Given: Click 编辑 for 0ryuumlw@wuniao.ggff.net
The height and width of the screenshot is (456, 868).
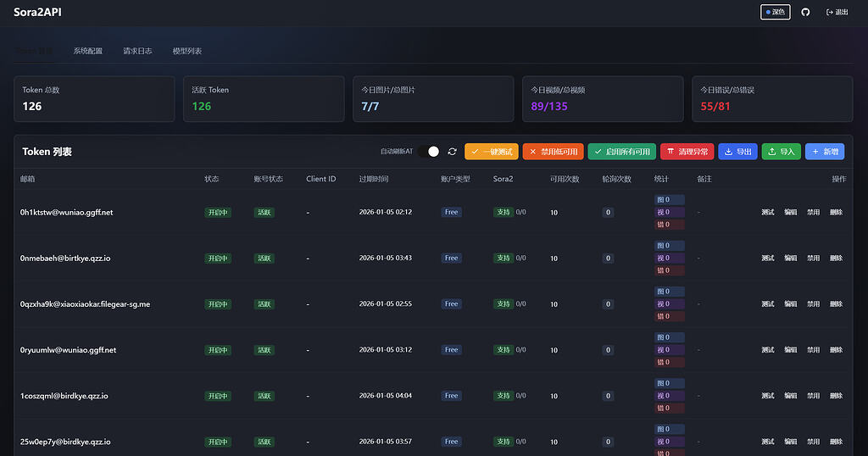Looking at the screenshot, I should pyautogui.click(x=791, y=350).
